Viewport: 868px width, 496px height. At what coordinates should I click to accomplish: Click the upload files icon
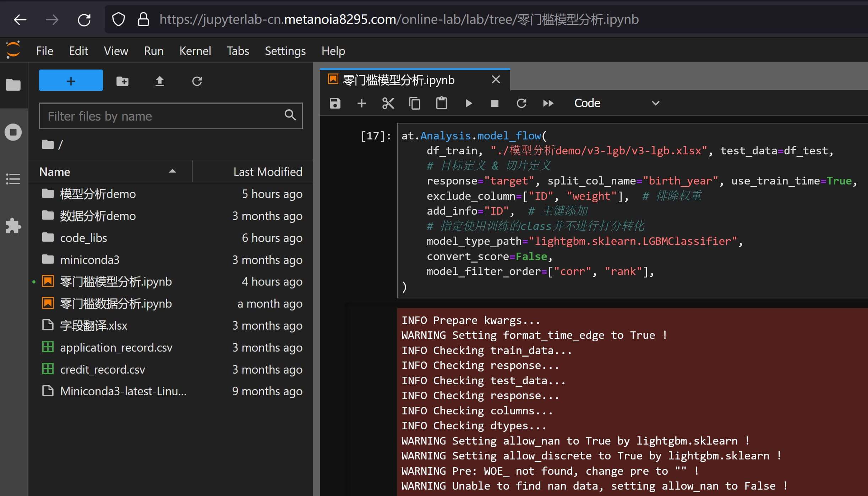click(x=159, y=81)
